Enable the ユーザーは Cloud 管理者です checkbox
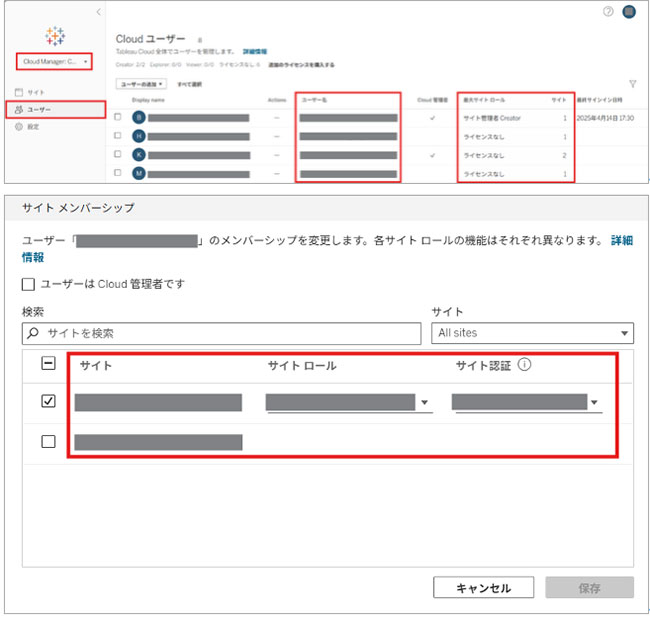This screenshot has height=620, width=650. pos(29,284)
